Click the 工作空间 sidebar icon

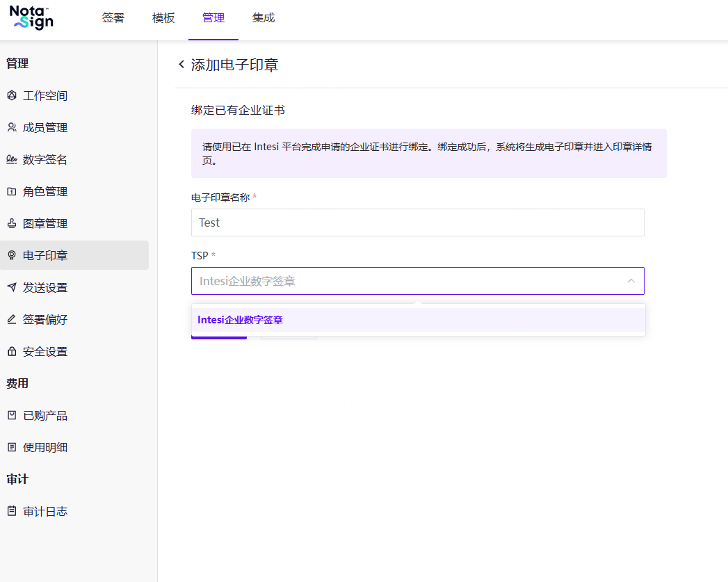pos(12,95)
